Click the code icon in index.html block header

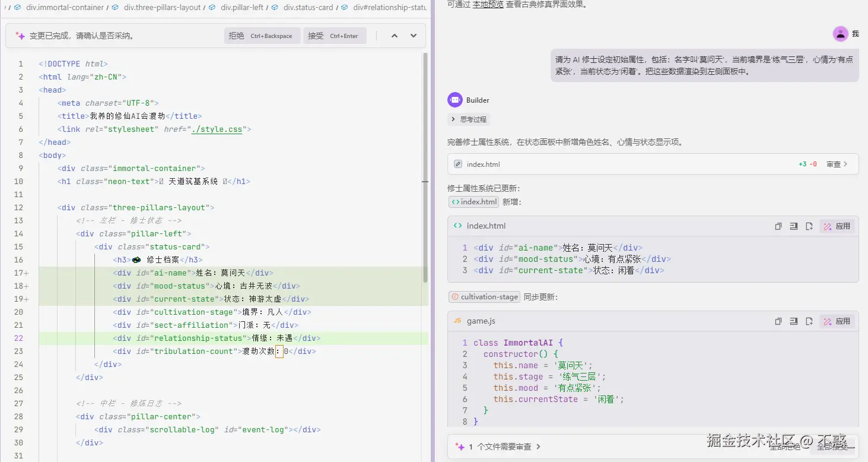[457, 226]
